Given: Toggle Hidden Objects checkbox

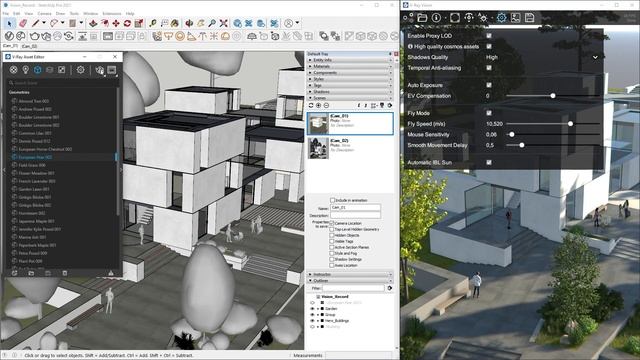Looking at the screenshot, I should [x=331, y=235].
